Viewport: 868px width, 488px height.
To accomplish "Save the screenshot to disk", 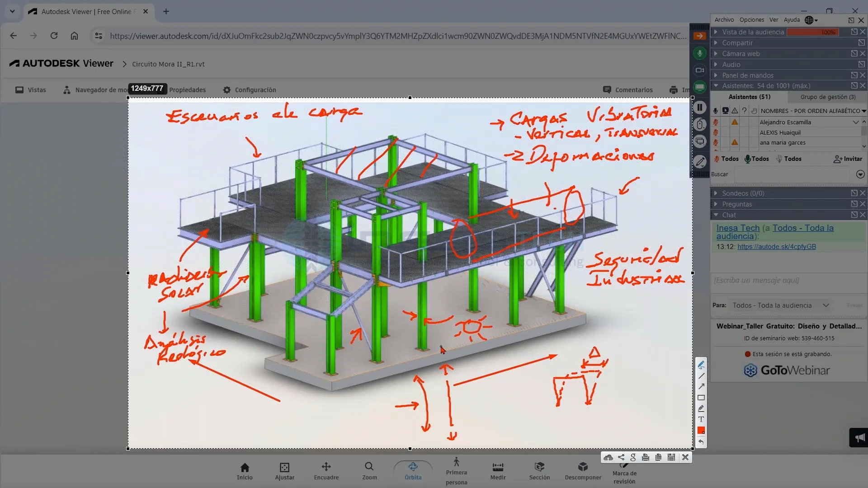I will pos(671,457).
